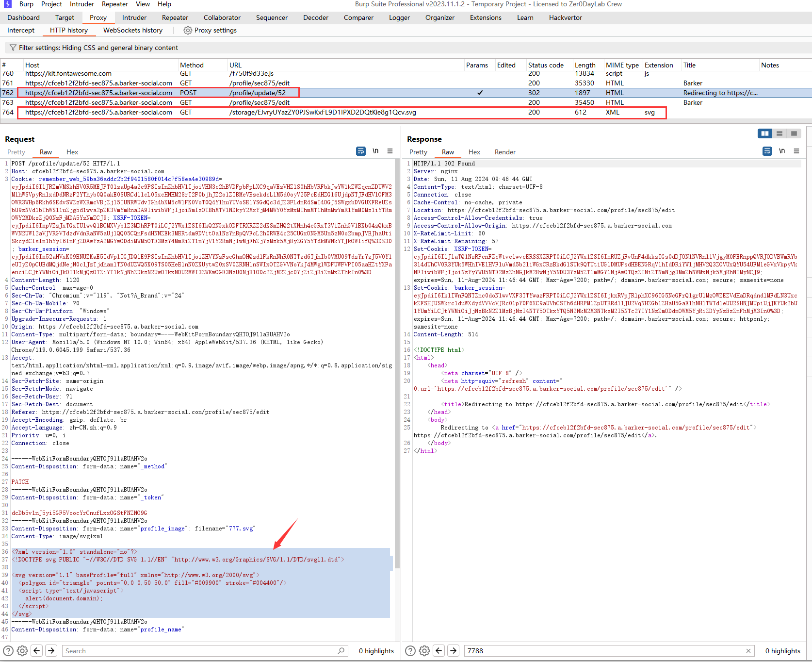
Task: Open the Learn tab
Action: click(525, 17)
